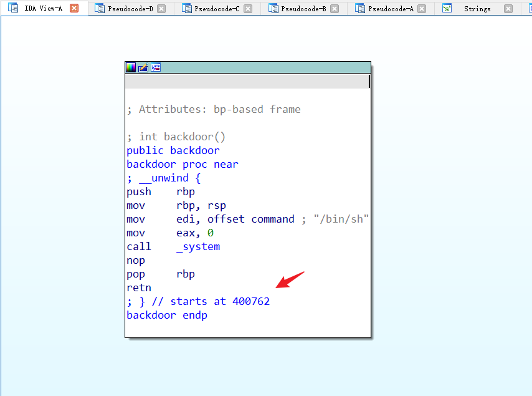
Task: Switch to the Pseudocode-B tab
Action: (x=305, y=9)
